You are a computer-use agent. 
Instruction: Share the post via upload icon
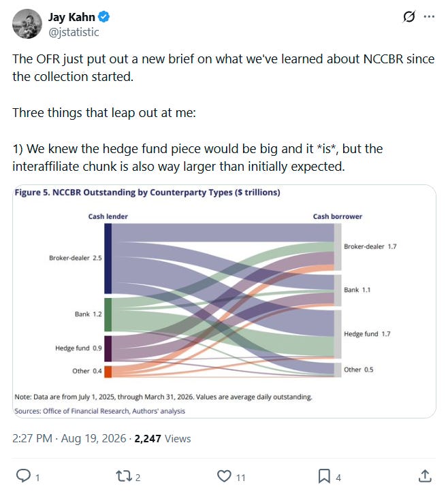[425, 476]
